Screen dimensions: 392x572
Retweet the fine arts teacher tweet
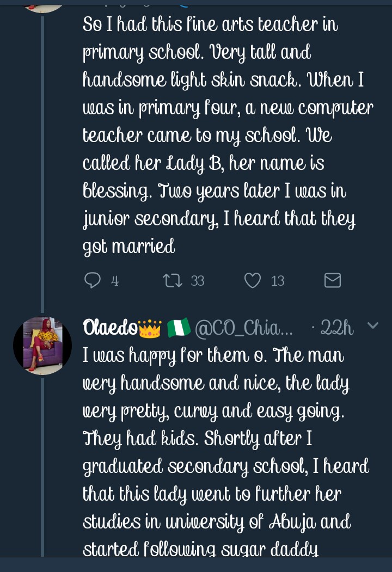[171, 280]
